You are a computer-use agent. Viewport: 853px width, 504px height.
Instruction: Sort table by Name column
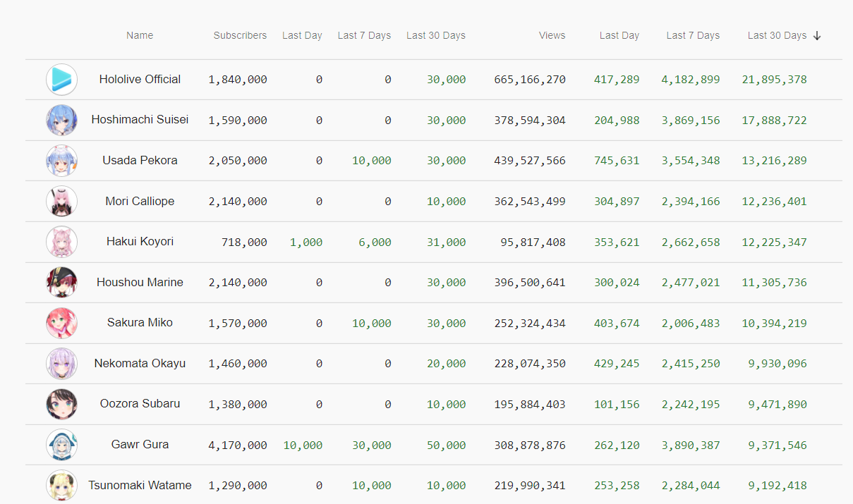point(140,35)
